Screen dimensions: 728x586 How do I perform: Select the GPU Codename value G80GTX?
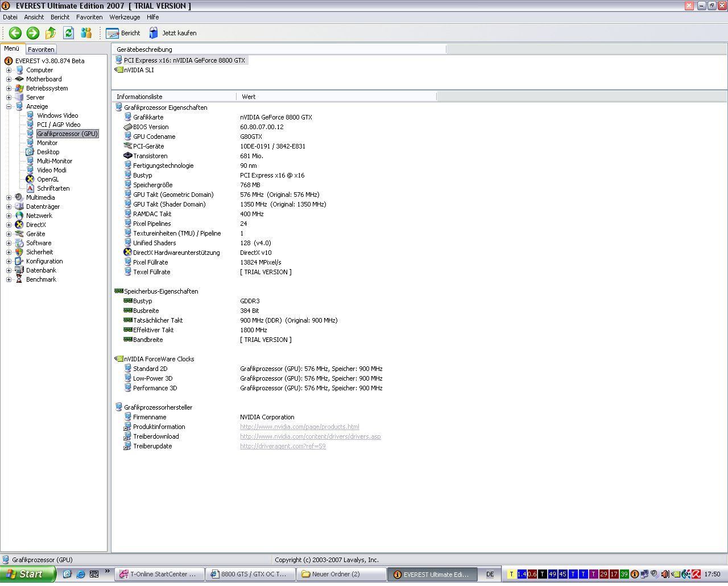click(251, 137)
